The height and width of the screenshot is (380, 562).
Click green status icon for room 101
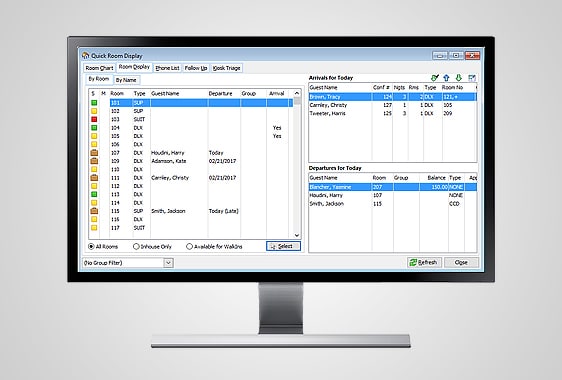click(94, 103)
